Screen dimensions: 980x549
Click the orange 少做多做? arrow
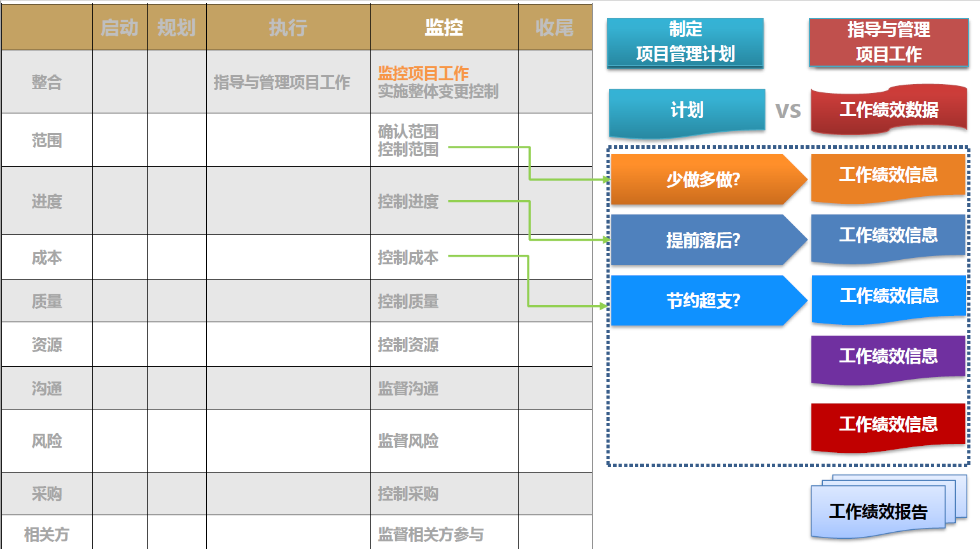click(x=708, y=179)
